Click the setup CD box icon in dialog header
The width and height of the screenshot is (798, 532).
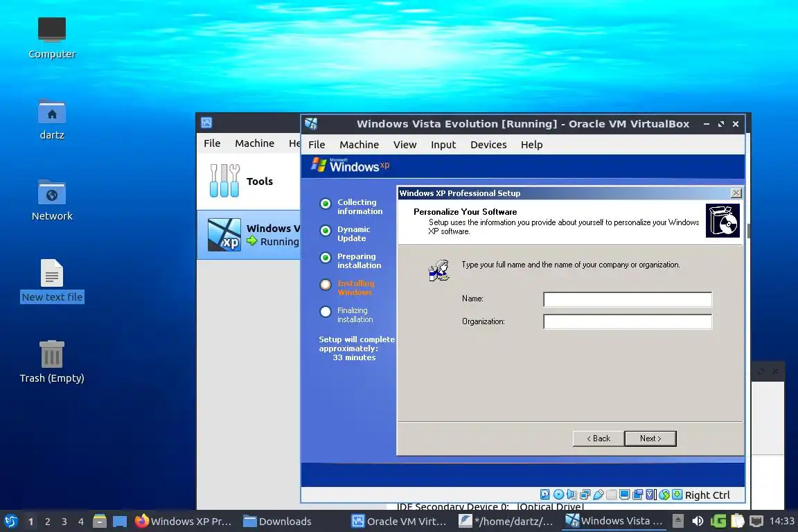point(722,220)
